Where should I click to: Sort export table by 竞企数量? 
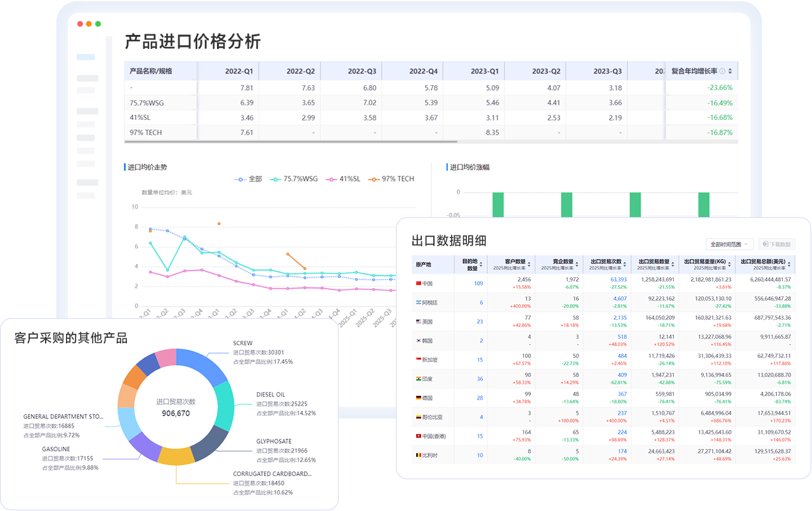(577, 265)
